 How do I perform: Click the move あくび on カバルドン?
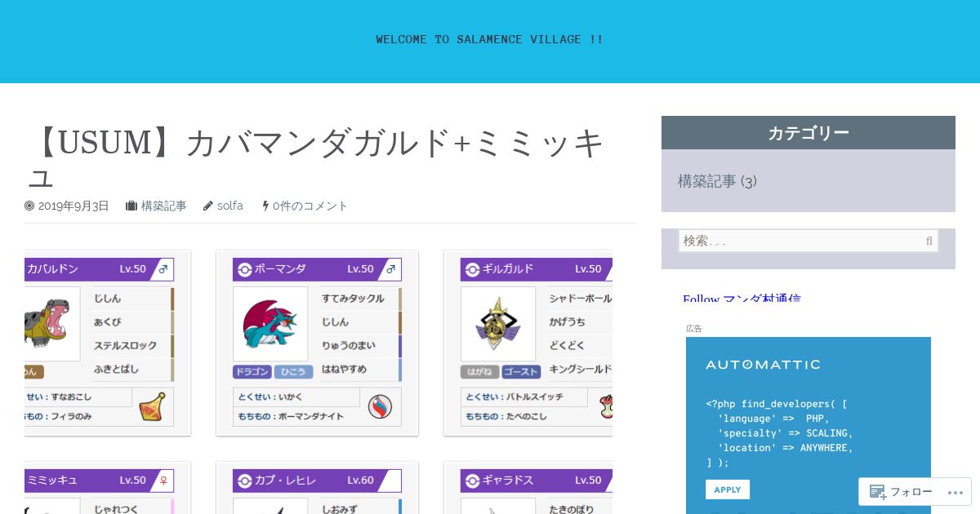click(x=107, y=322)
